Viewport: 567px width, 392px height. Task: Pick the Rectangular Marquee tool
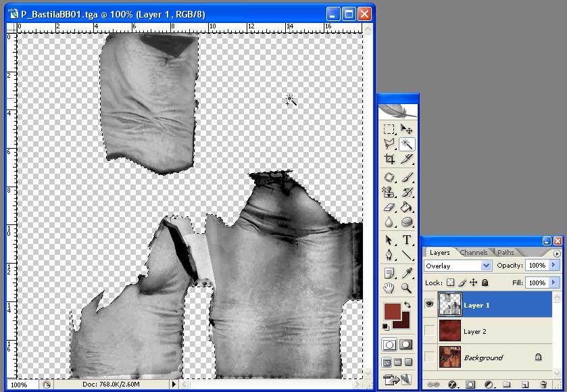click(x=389, y=128)
